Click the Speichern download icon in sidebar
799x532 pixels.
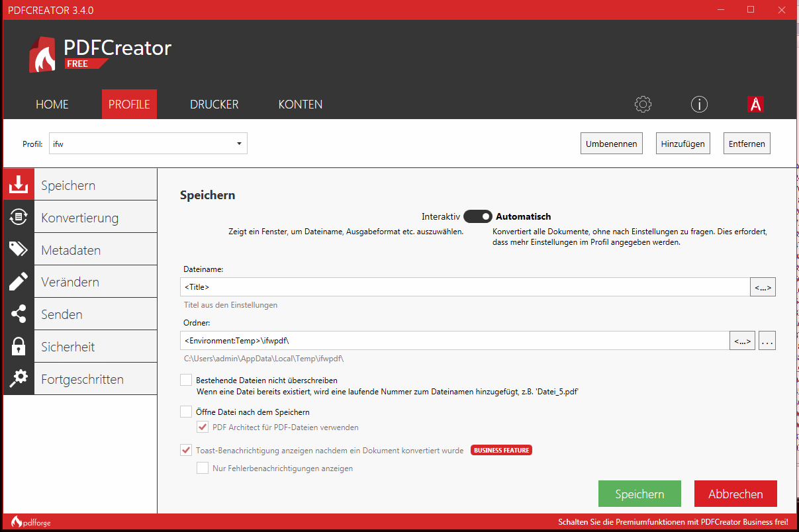click(x=19, y=185)
